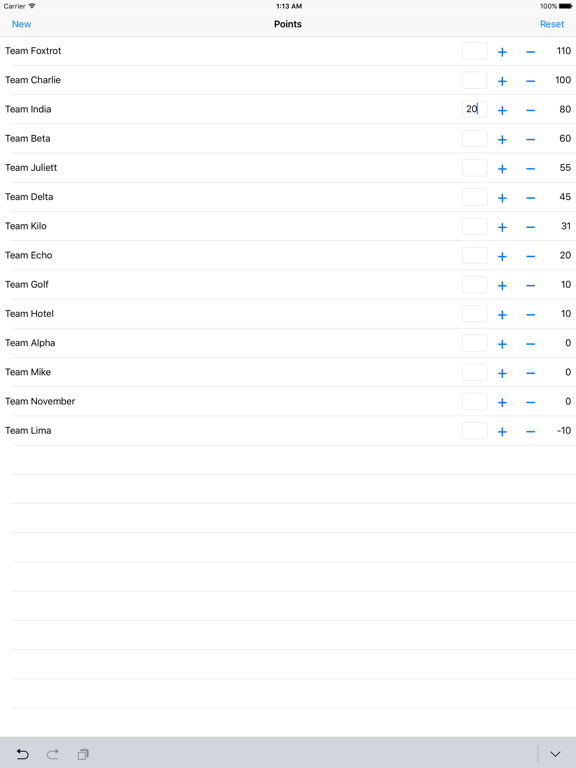Screen dimensions: 576x768
Task: Add points to Team Lima
Action: [x=502, y=432]
